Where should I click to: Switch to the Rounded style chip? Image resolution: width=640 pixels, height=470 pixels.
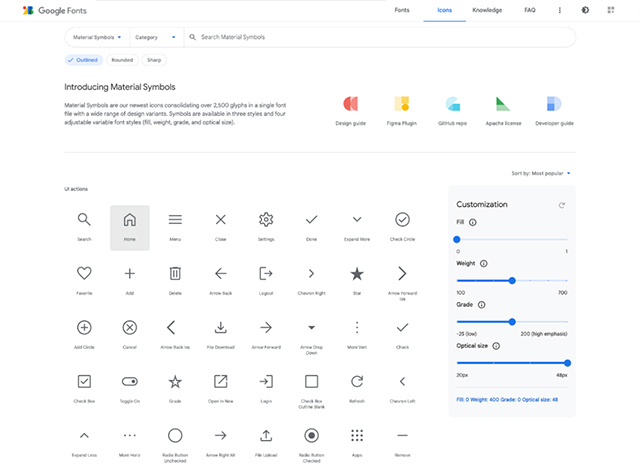coord(122,60)
